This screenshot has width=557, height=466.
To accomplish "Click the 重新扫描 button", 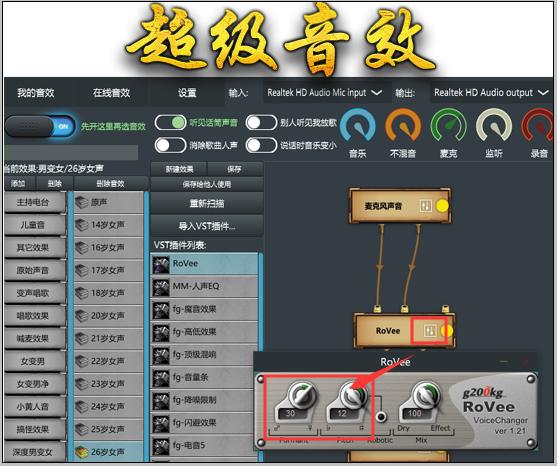I will click(x=207, y=204).
